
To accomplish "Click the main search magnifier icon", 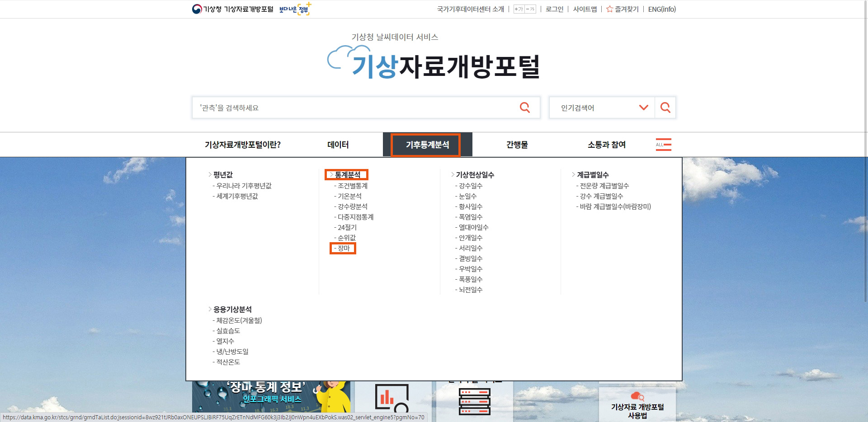I will (524, 108).
